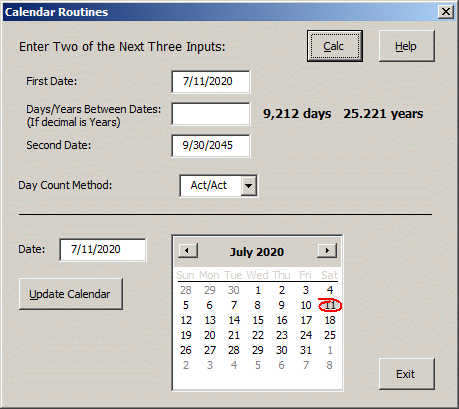The image size is (459, 409).
Task: Select the greyed-out June 29 in the calendar
Action: click(x=210, y=290)
